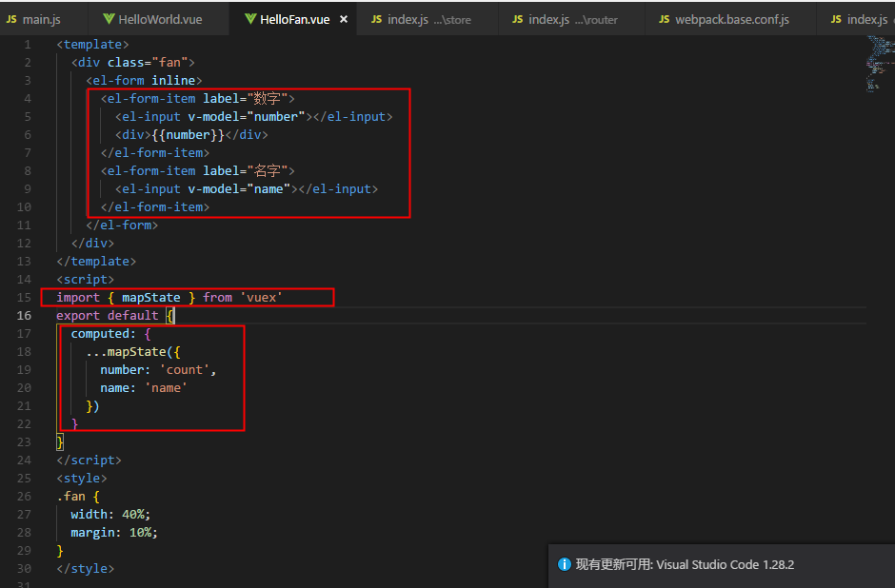Click the class="fan" attribute

(148, 62)
